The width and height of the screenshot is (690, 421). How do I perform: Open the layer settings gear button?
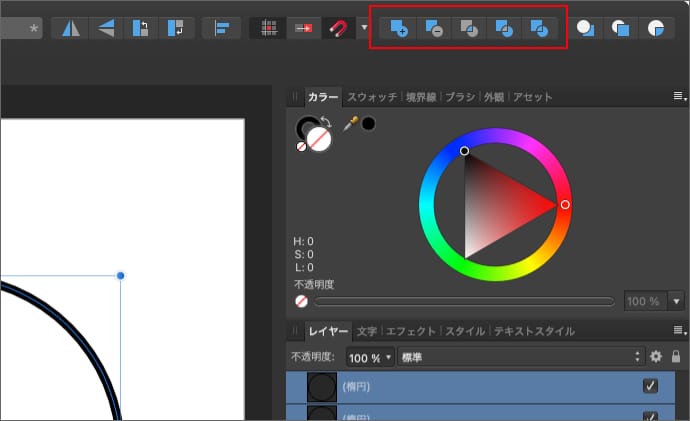656,357
